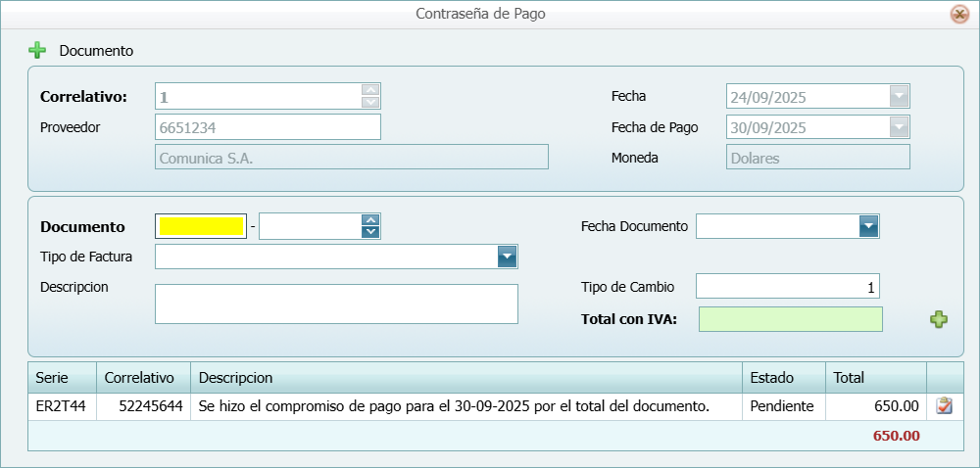
Task: Click the green plus Documento icon
Action: [37, 51]
